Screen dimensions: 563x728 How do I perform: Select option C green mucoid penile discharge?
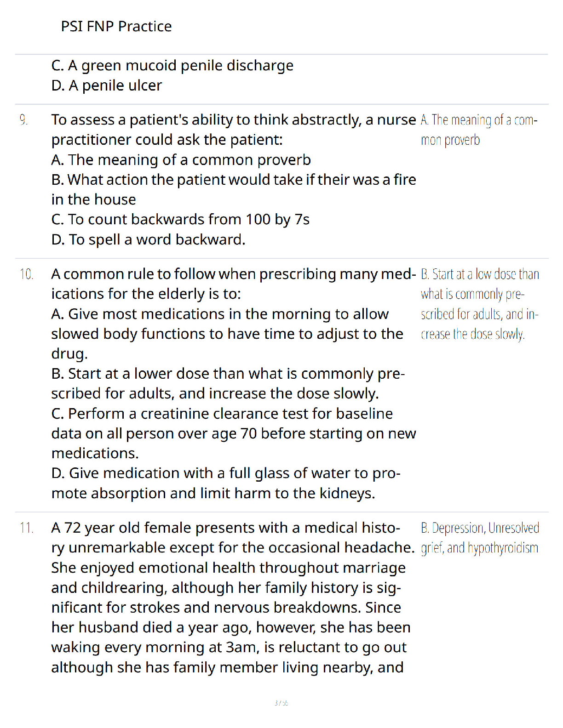[172, 66]
